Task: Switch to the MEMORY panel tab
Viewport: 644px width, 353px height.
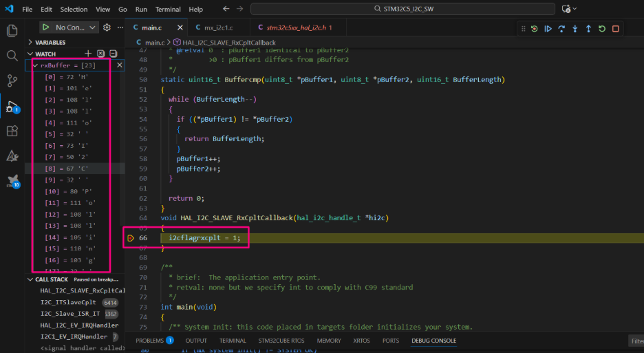Action: (x=328, y=341)
